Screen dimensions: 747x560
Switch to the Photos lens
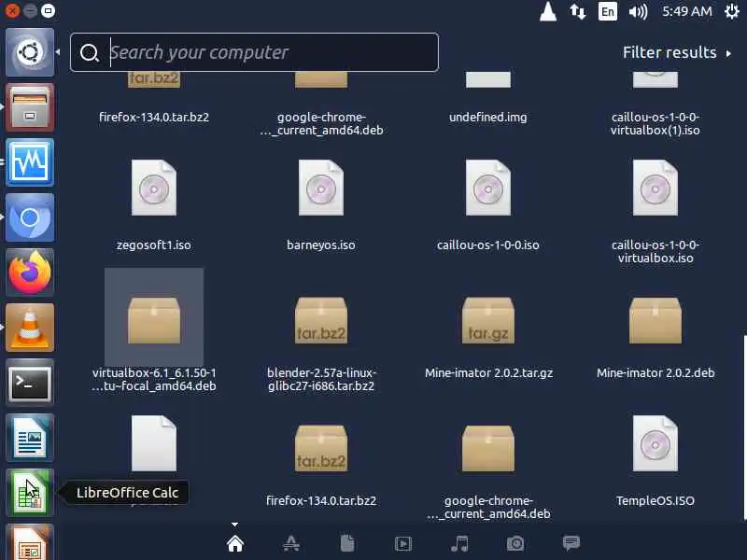515,543
